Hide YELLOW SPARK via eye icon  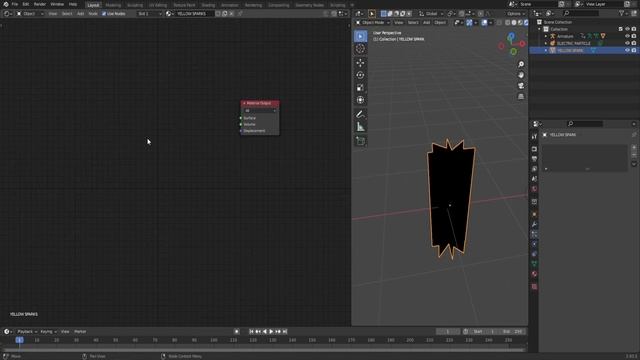click(x=627, y=50)
